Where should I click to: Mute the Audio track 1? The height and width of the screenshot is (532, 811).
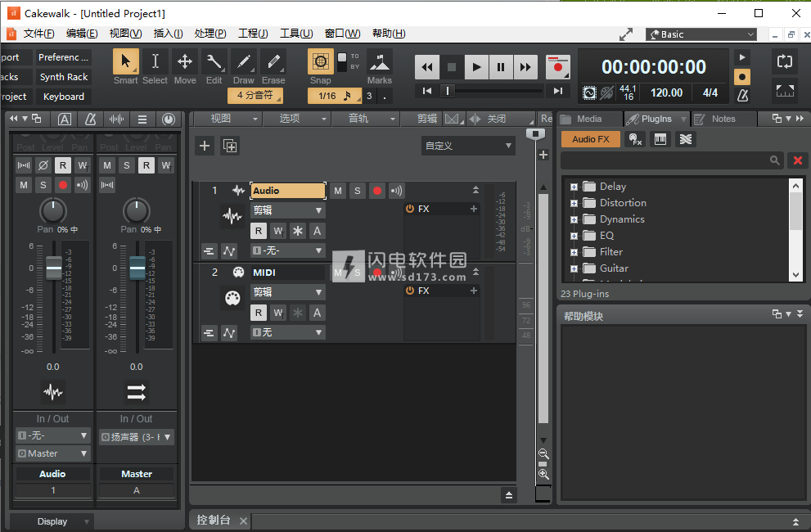click(338, 191)
